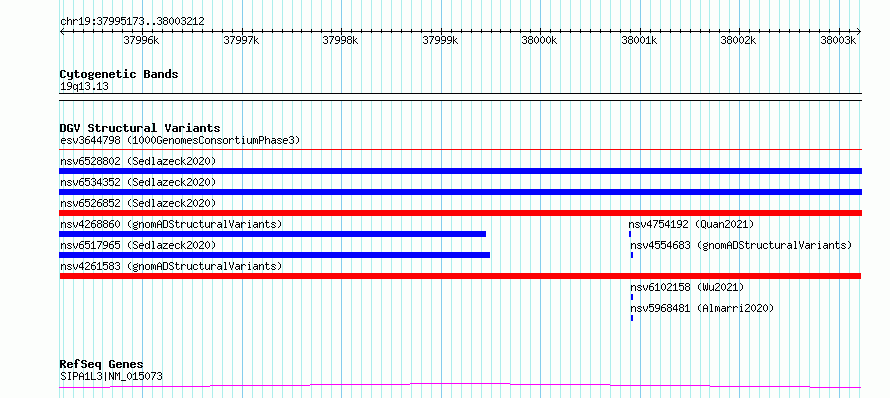Click the 38001k ruler position
Image resolution: width=890 pixels, height=398 pixels.
[639, 40]
